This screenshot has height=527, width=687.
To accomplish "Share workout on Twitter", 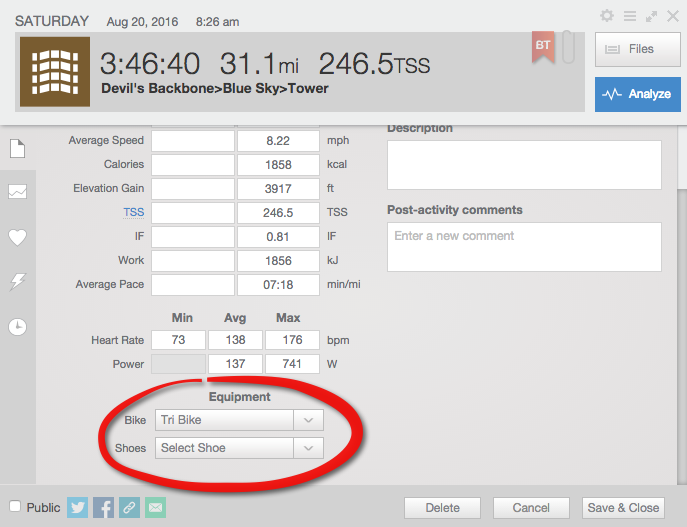I will coord(78,507).
